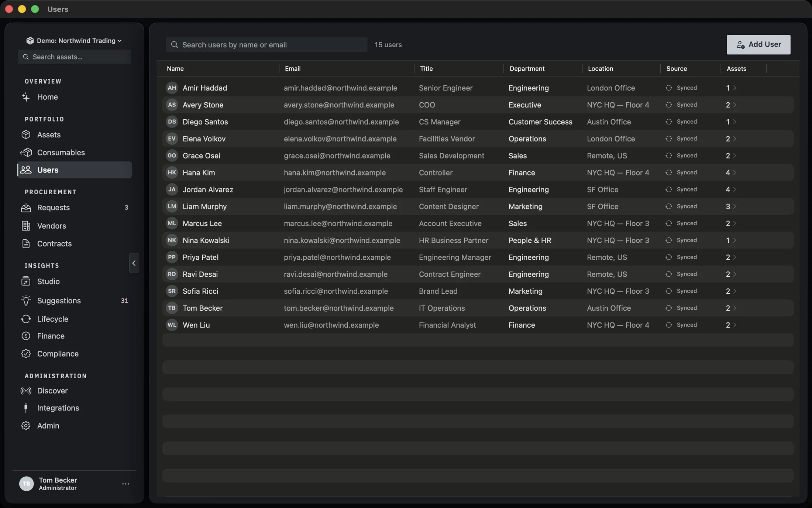Open the Admin gear icon
This screenshot has height=508, width=812.
26,426
